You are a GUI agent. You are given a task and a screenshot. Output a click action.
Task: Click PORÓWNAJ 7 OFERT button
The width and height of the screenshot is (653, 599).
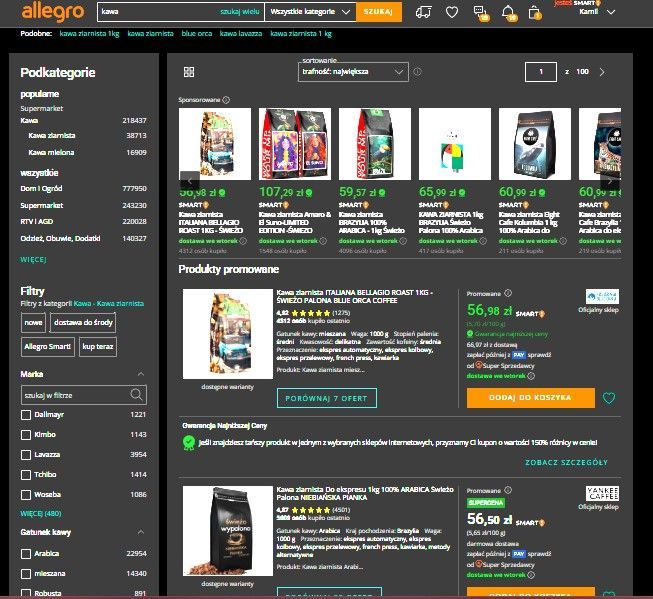click(327, 398)
